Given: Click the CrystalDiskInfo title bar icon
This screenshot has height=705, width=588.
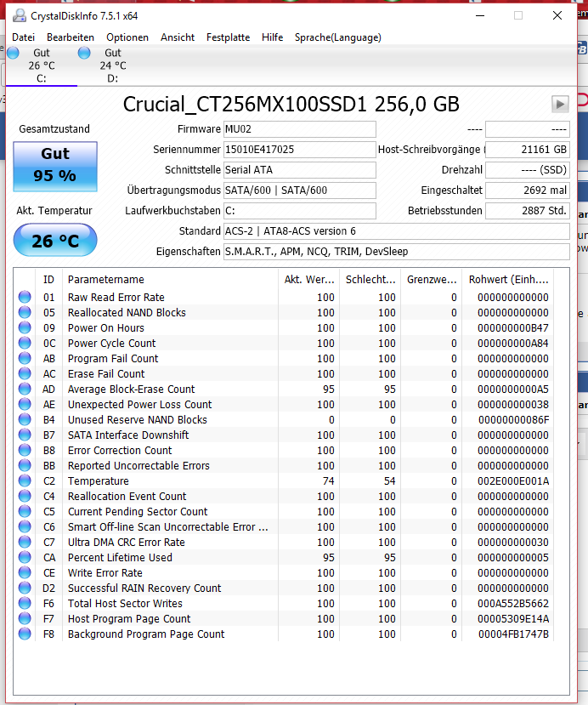Looking at the screenshot, I should point(20,16).
